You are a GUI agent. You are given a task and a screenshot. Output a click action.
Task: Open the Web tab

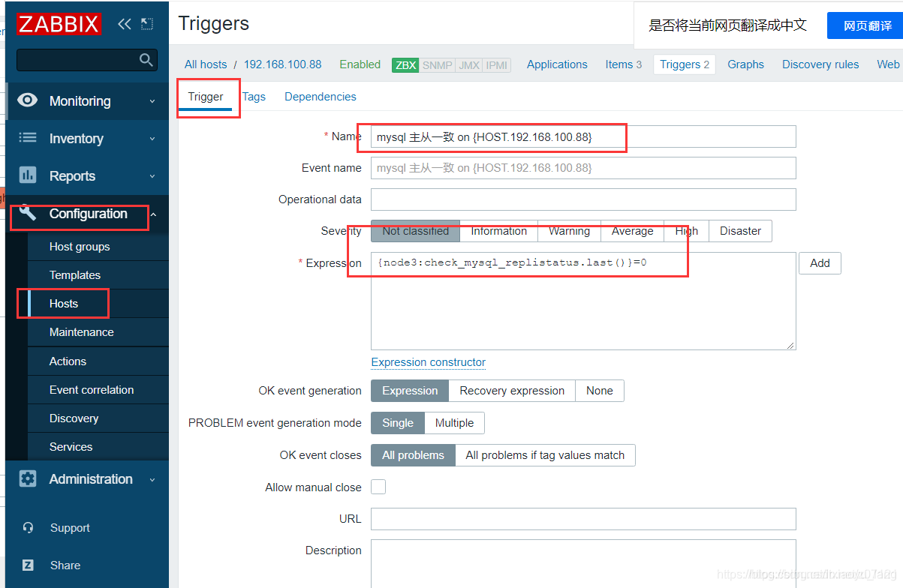pyautogui.click(x=888, y=64)
